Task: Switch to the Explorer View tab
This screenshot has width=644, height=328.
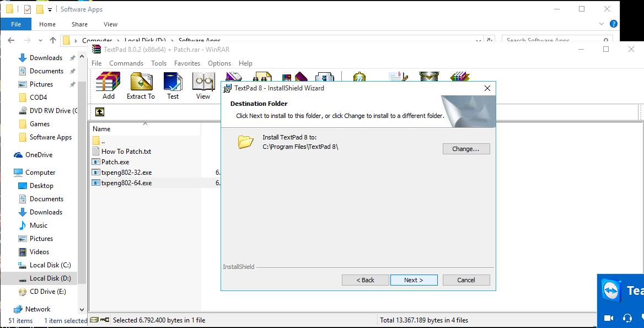Action: click(x=110, y=24)
